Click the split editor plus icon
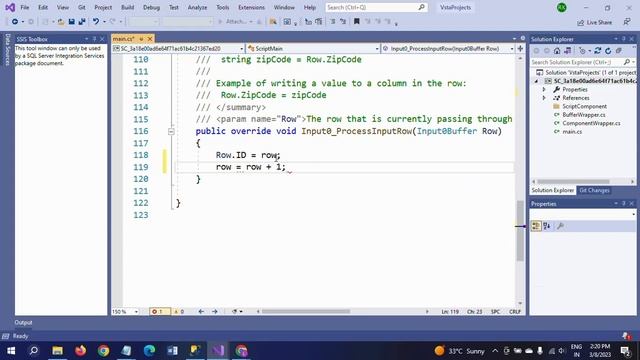Viewport: 640px width, 360px height. [520, 49]
